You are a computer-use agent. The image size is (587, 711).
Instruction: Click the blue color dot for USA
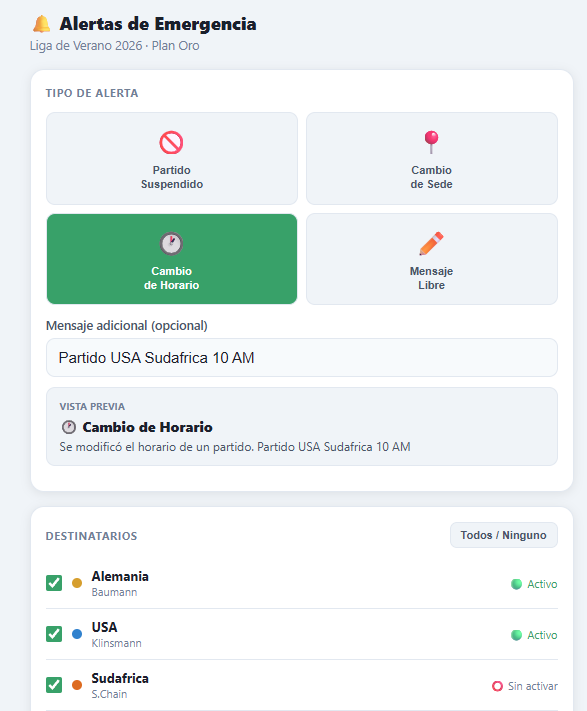click(77, 634)
